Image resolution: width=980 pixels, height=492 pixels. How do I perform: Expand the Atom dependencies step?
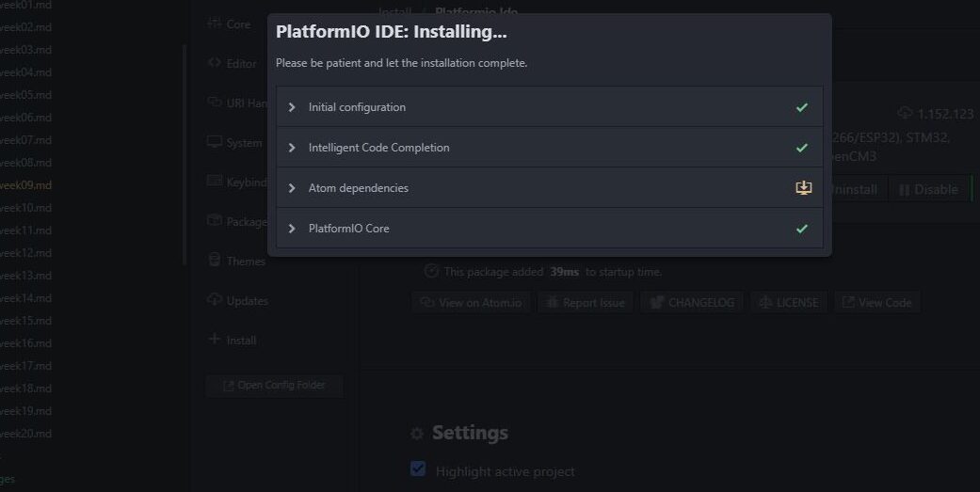pyautogui.click(x=291, y=188)
